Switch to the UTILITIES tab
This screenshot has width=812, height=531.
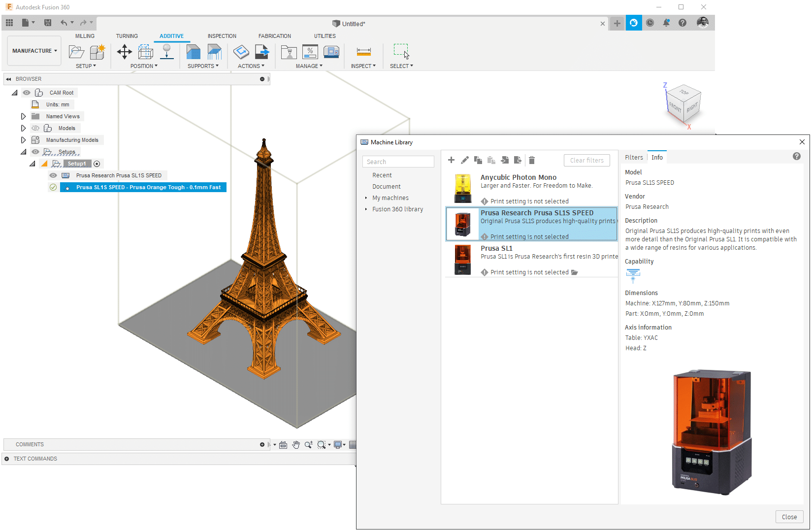pos(325,36)
